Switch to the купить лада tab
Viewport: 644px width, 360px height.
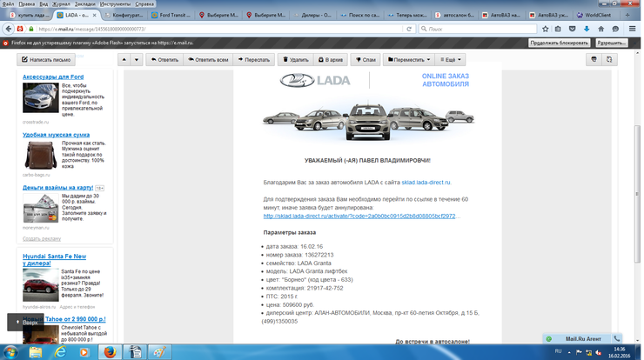[x=29, y=15]
